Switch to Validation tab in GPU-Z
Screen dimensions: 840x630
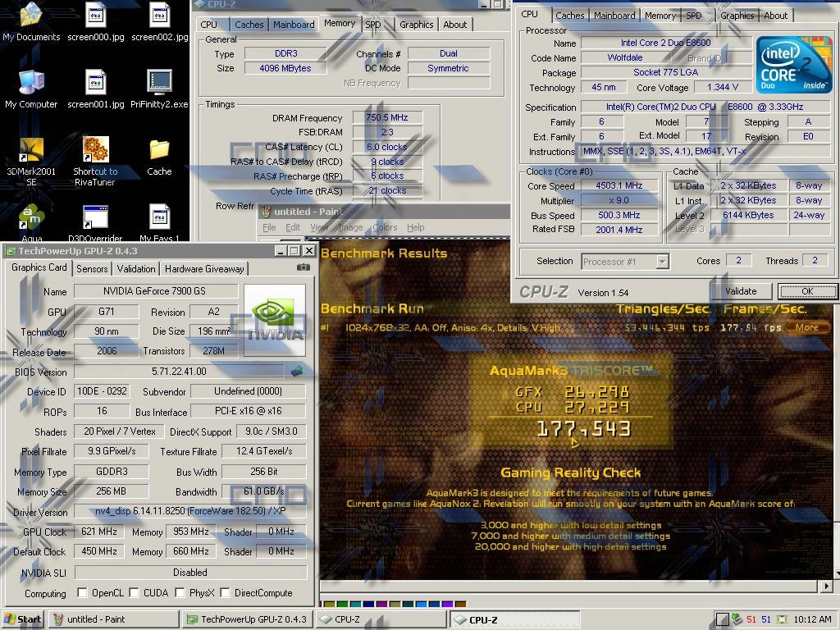point(136,268)
